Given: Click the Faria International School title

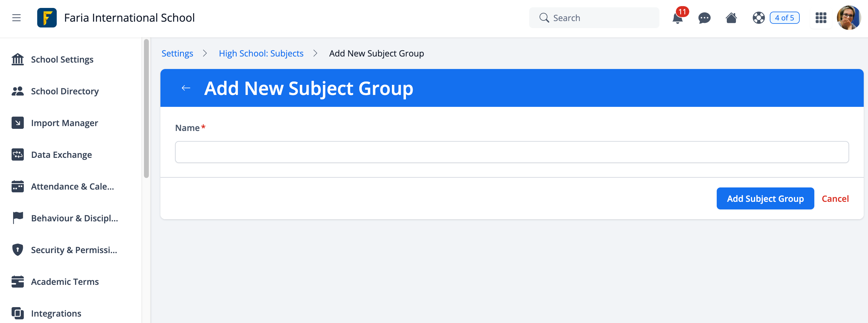Looking at the screenshot, I should click(x=129, y=18).
